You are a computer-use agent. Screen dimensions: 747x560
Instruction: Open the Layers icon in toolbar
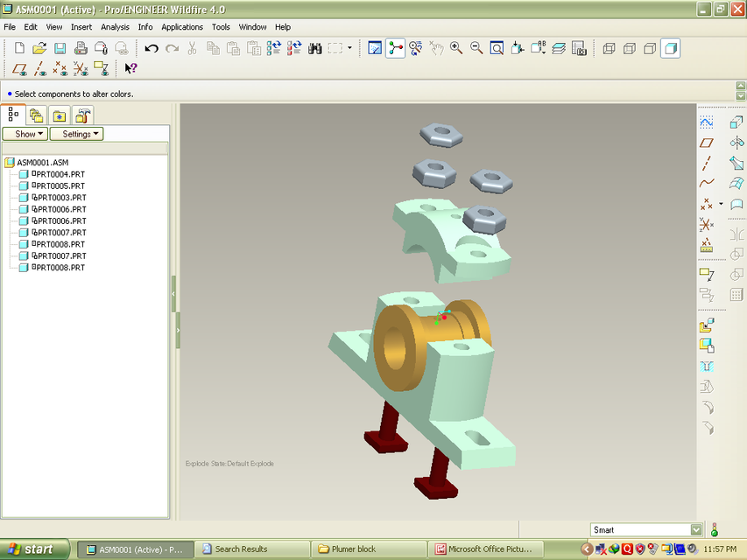pos(559,48)
